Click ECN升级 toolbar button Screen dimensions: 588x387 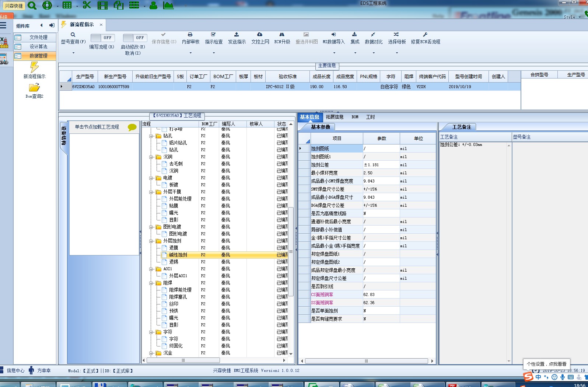pos(282,38)
